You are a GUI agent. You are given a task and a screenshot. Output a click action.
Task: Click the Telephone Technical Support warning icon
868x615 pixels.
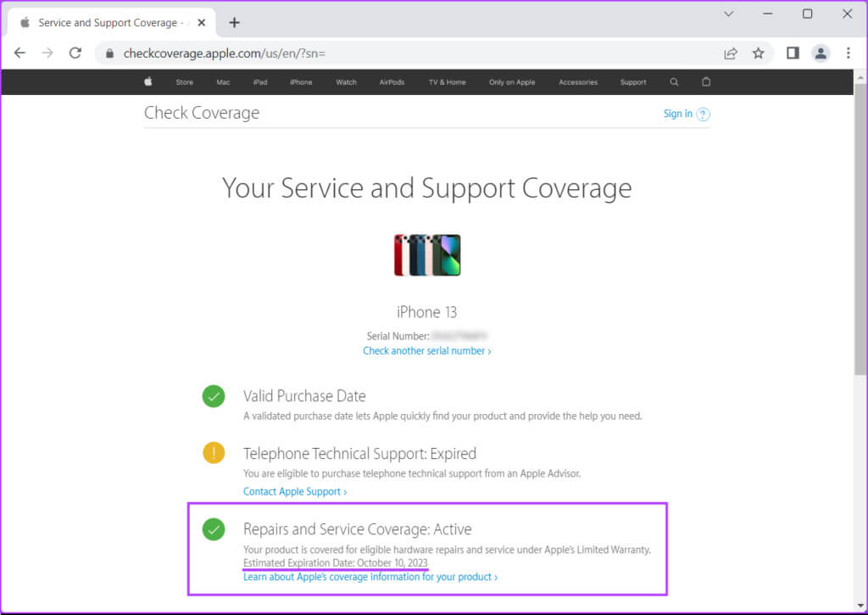coord(214,453)
